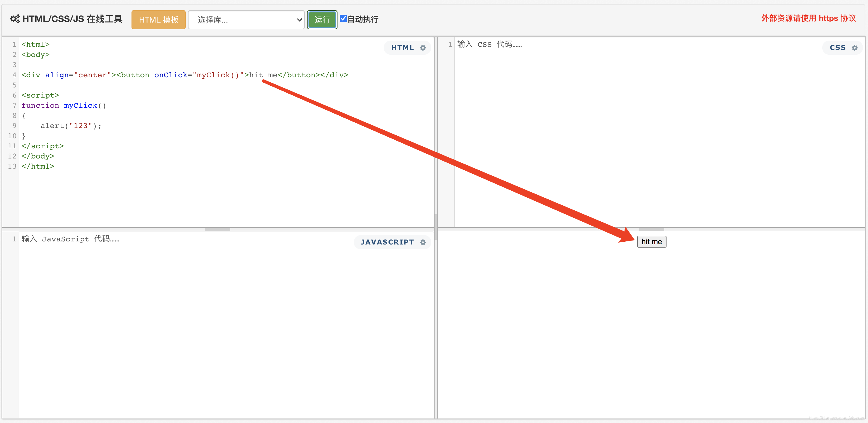Click the orange HTML 模板 button
The height and width of the screenshot is (423, 868).
(x=158, y=20)
